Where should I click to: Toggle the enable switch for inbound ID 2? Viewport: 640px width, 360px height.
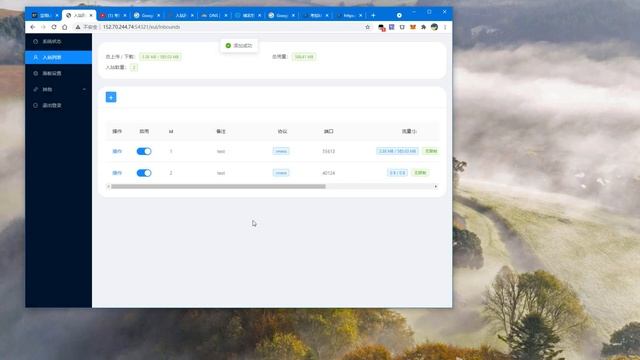(x=144, y=173)
